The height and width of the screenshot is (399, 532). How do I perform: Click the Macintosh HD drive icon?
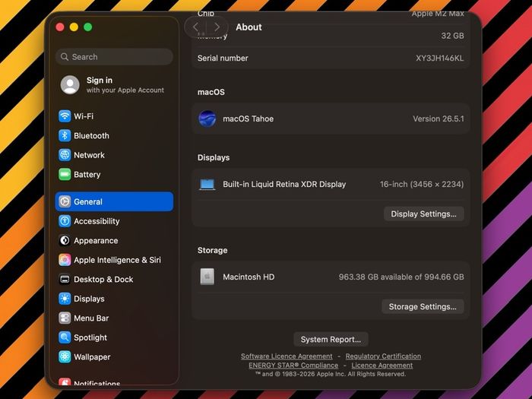[x=207, y=277]
